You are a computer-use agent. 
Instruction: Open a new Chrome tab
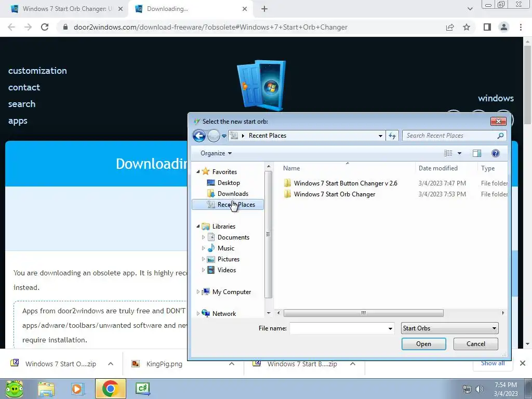pos(264,9)
